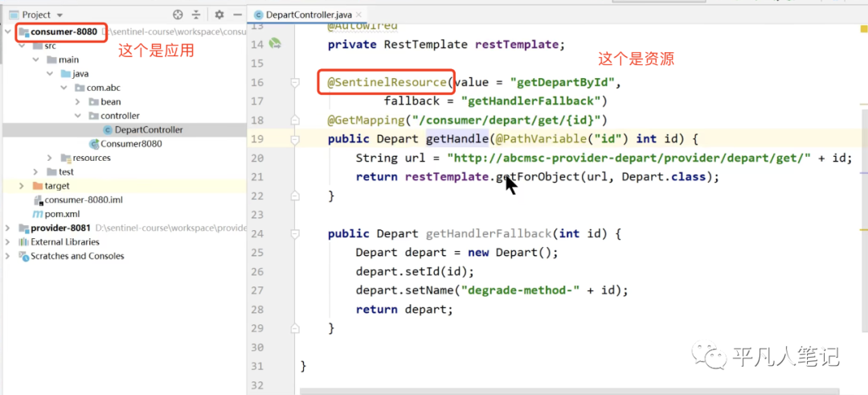
Task: Select the bean package row
Action: pyautogui.click(x=125, y=102)
